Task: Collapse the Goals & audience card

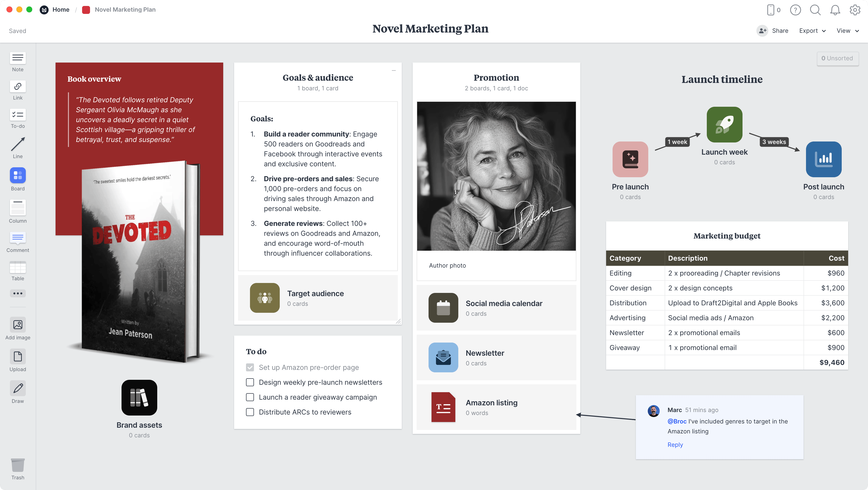Action: coord(394,70)
